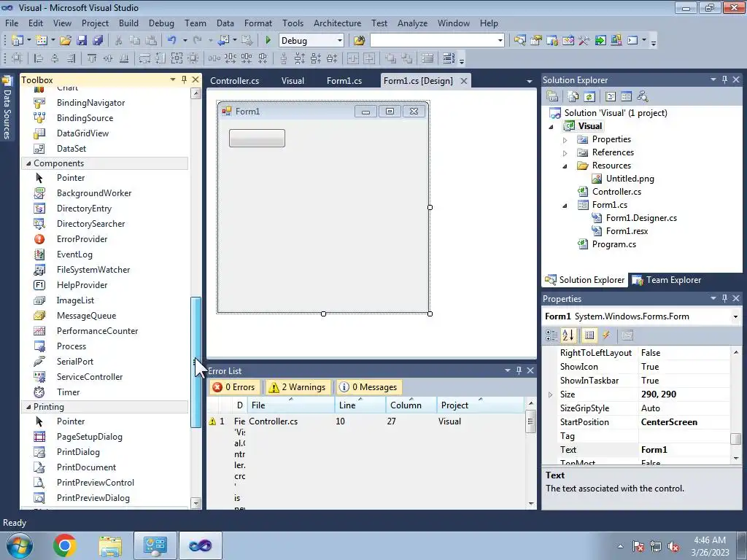Select Form1.Designer.cs in Solution Explorer
This screenshot has height=560, width=747.
click(x=640, y=218)
